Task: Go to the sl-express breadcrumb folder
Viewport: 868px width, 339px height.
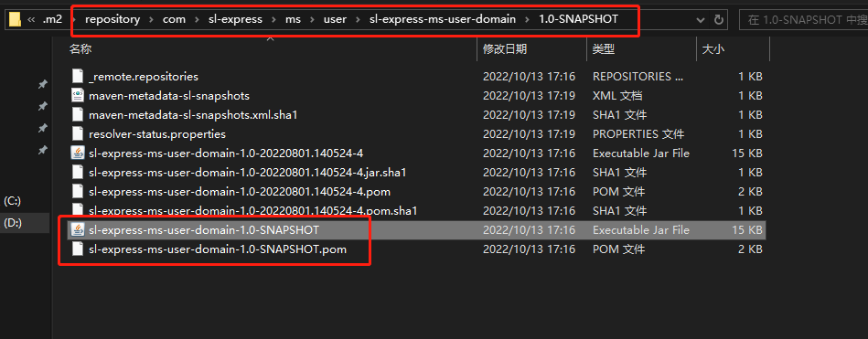Action: pos(235,19)
